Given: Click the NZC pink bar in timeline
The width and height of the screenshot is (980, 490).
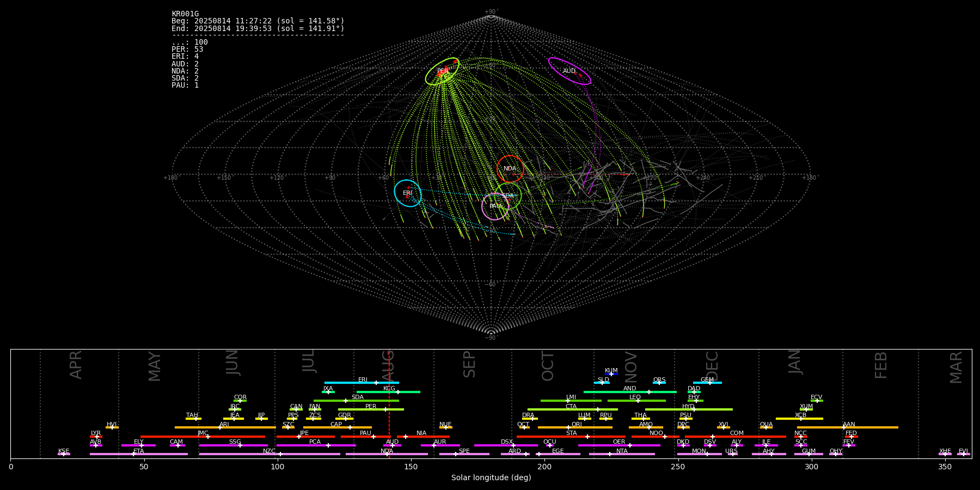Looking at the screenshot, I should tap(269, 454).
